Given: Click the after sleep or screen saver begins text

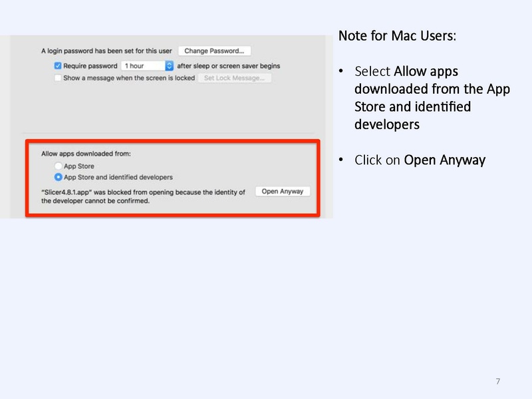Looking at the screenshot, I should click(228, 66).
